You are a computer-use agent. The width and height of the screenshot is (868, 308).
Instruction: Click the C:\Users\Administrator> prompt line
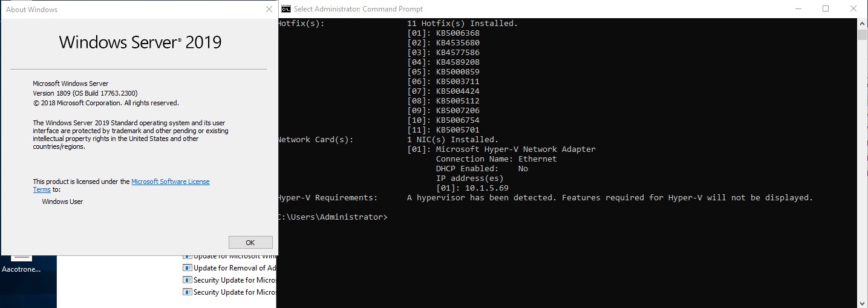332,217
